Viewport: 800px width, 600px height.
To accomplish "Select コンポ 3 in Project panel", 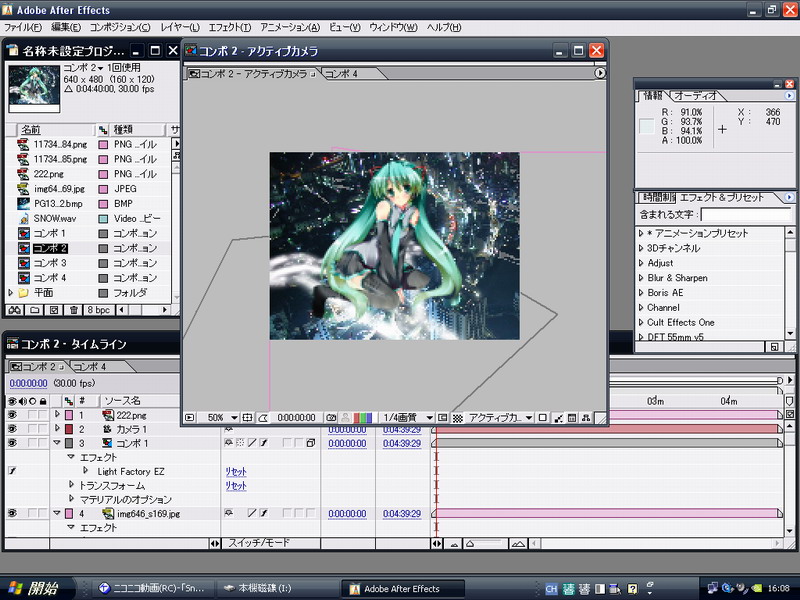I will coord(49,263).
